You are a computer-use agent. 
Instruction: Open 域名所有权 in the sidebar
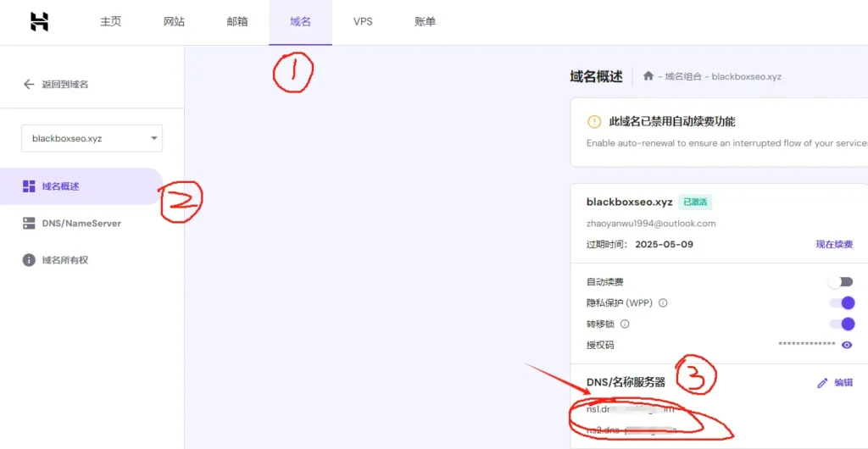pyautogui.click(x=64, y=260)
